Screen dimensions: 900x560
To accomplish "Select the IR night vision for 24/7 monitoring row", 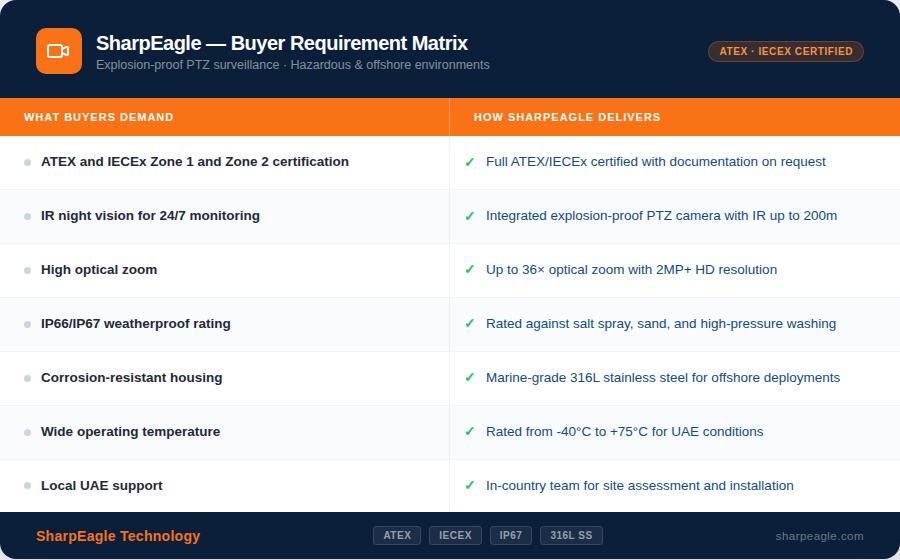I will click(450, 216).
